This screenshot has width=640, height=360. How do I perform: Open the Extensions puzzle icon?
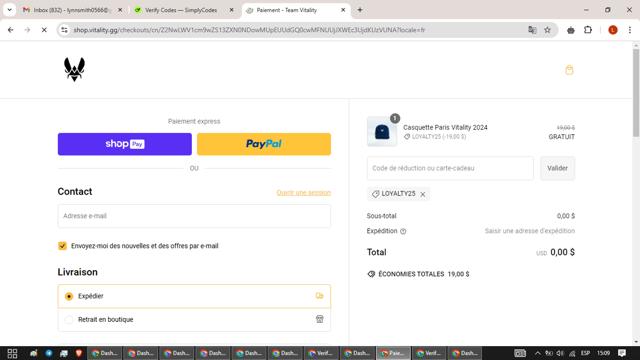tap(588, 30)
